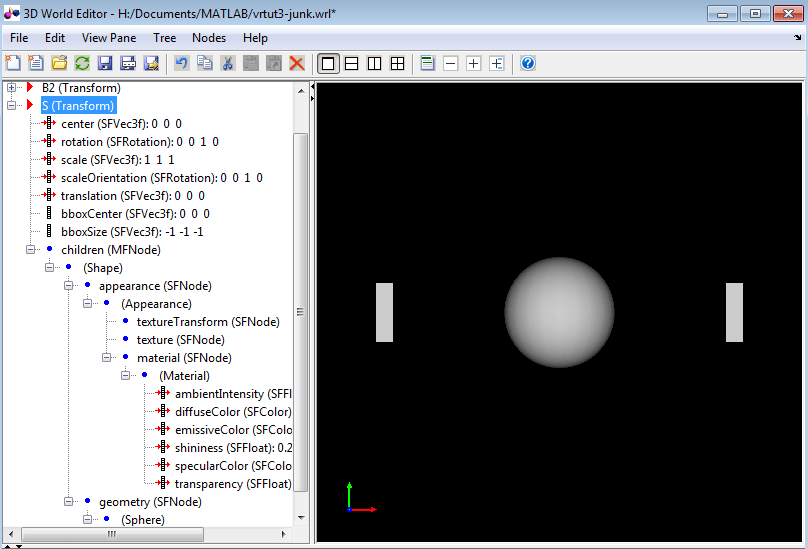The image size is (808, 549).
Task: Click the expand subtree icon
Action: coord(497,63)
